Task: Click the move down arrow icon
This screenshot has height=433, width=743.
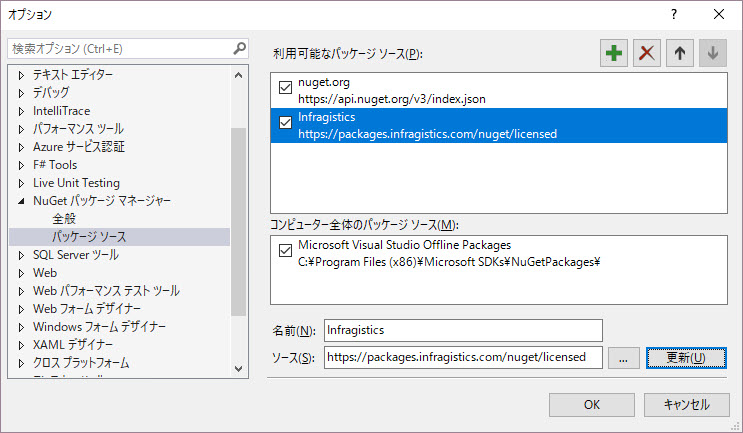Action: click(x=712, y=54)
